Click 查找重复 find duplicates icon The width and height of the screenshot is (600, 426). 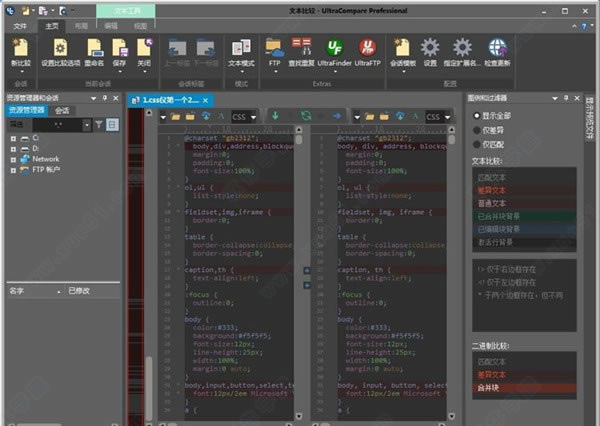tap(301, 47)
